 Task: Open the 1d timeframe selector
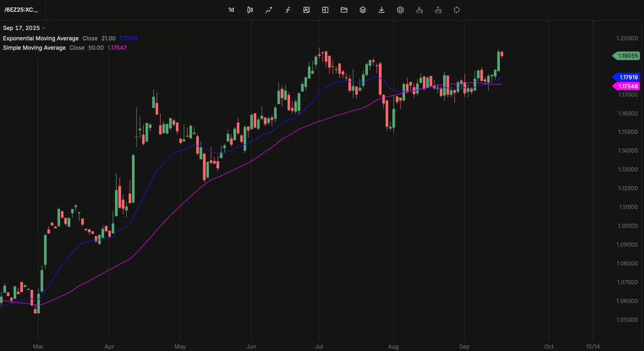point(231,9)
